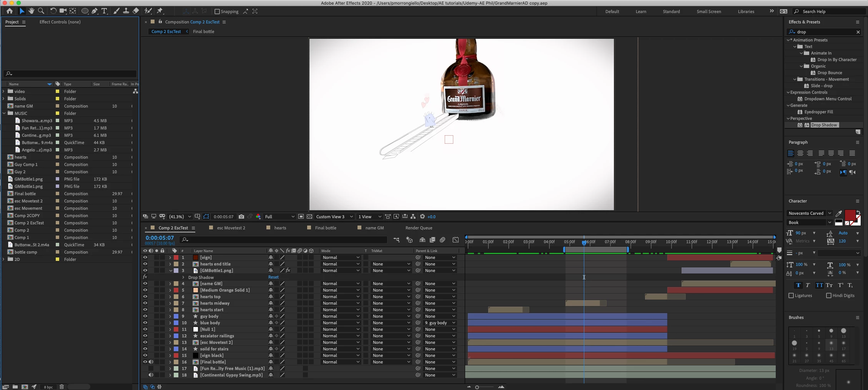Select the Hand tool
Image resolution: width=868 pixels, height=390 pixels.
coord(31,11)
